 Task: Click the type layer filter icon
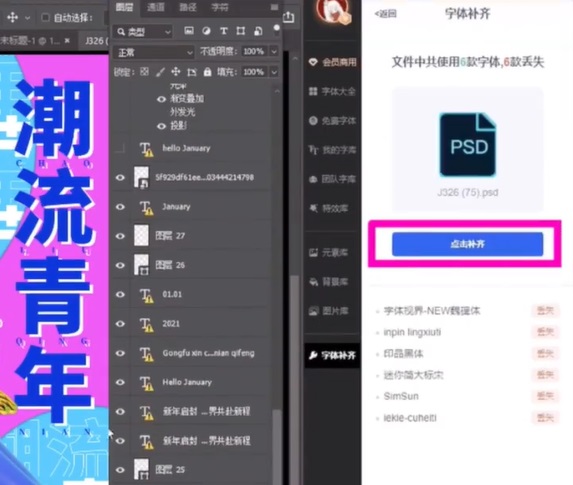click(224, 31)
